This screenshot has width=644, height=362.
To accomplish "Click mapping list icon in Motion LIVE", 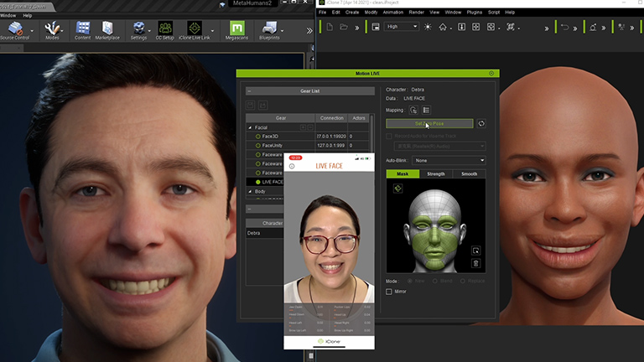I will [426, 110].
